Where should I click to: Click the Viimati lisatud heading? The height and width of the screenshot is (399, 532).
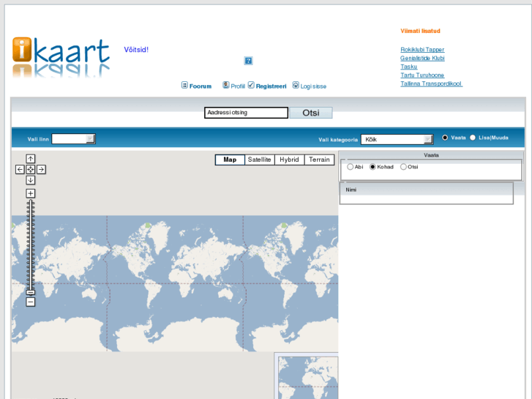[x=420, y=31]
